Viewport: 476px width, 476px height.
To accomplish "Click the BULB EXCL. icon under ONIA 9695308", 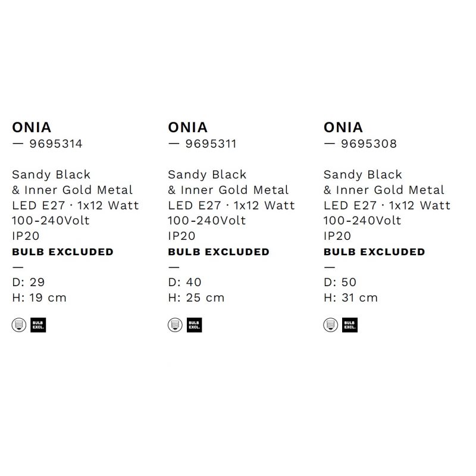I will (350, 325).
